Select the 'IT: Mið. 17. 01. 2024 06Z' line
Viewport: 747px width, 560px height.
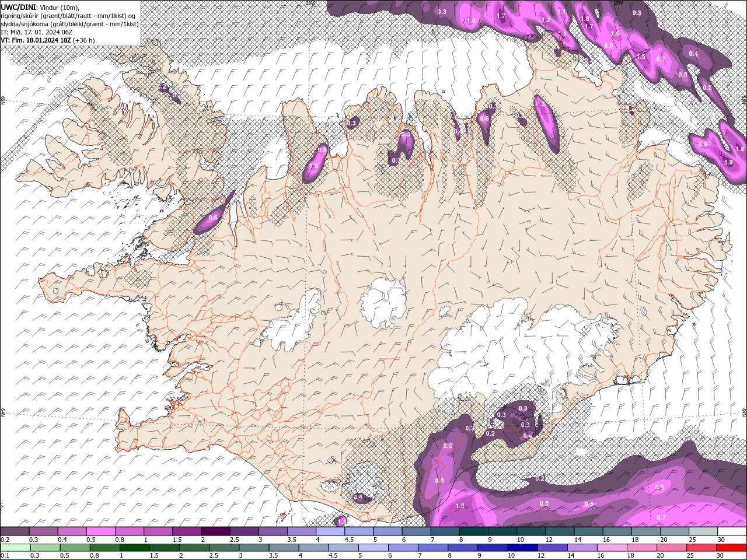click(x=37, y=32)
